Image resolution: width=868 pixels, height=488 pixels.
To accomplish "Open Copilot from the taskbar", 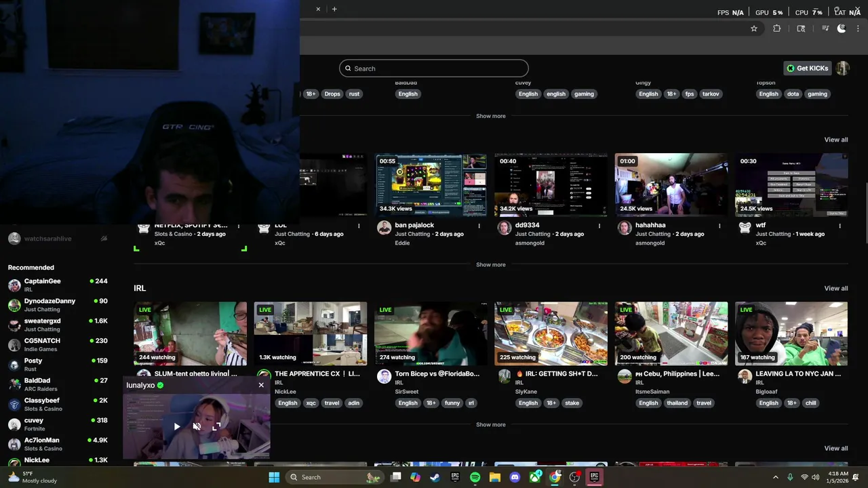I will [415, 477].
